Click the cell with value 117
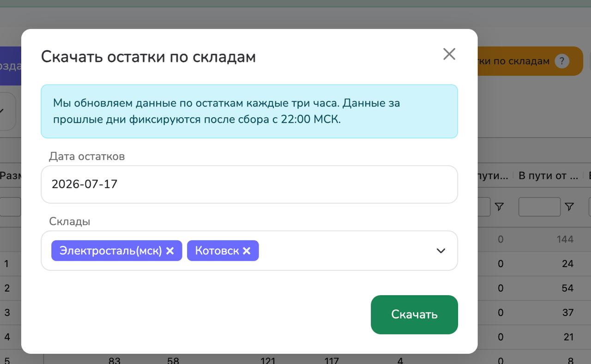 (x=332, y=360)
